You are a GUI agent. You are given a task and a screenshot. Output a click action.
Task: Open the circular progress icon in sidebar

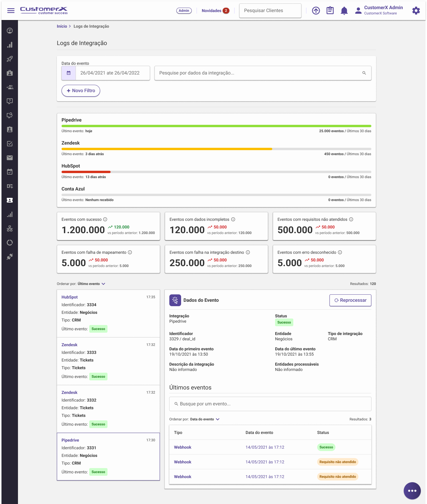tap(10, 243)
